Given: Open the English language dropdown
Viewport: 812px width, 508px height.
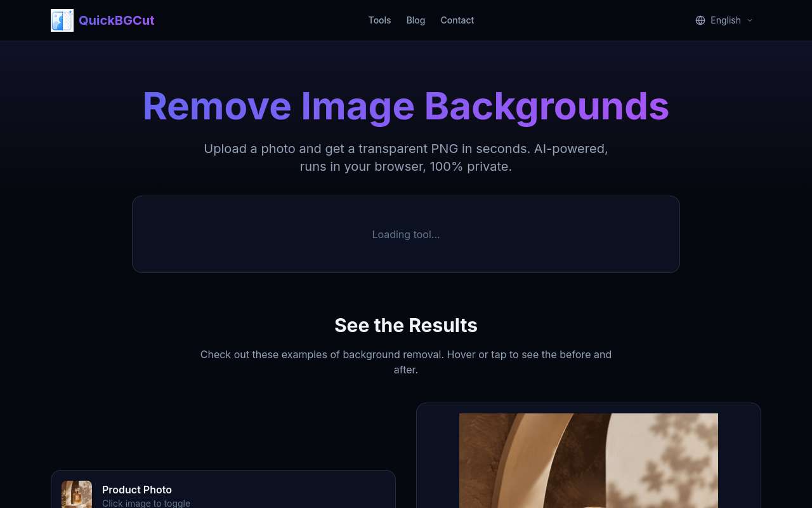Looking at the screenshot, I should click(x=724, y=20).
